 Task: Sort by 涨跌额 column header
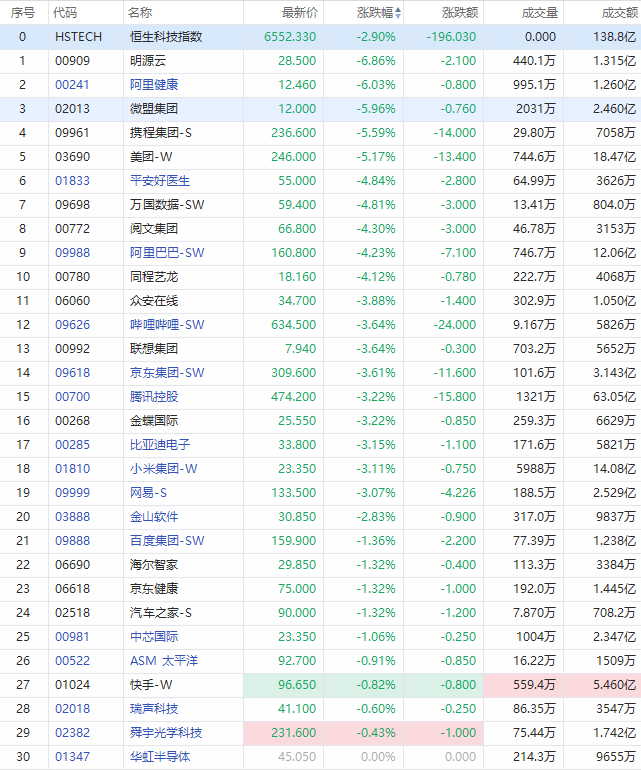[460, 13]
